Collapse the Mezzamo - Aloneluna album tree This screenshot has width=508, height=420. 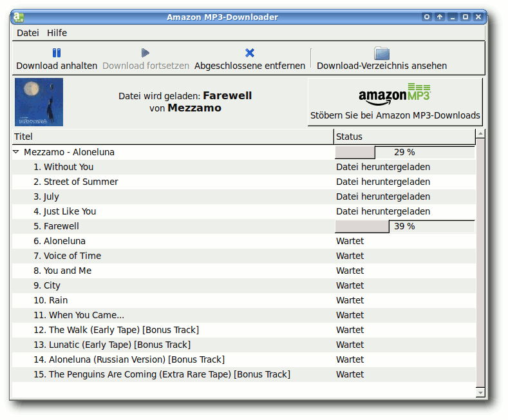pyautogui.click(x=16, y=151)
